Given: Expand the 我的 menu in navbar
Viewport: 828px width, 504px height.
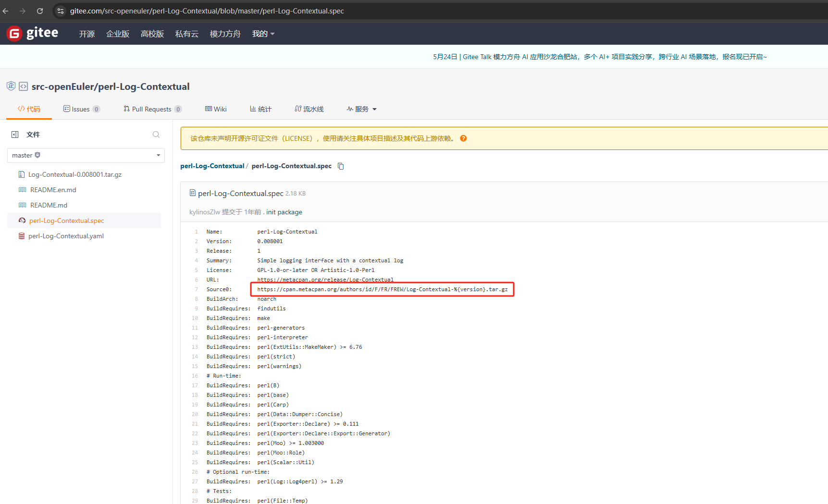Looking at the screenshot, I should pyautogui.click(x=263, y=34).
